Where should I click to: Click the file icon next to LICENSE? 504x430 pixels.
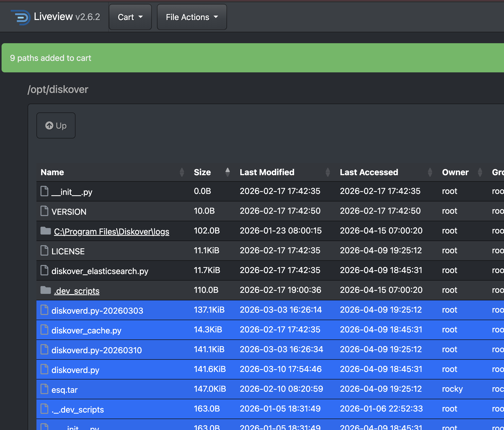point(45,250)
